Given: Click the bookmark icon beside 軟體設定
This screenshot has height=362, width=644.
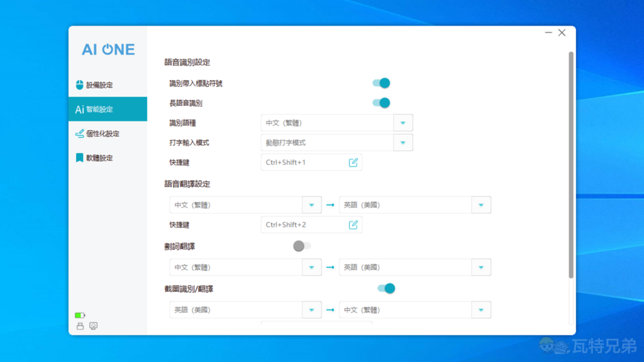Looking at the screenshot, I should 79,158.
